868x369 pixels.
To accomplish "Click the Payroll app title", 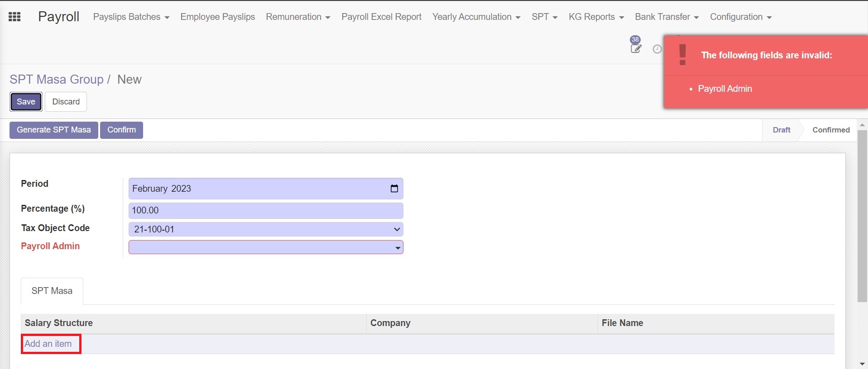I will click(58, 17).
